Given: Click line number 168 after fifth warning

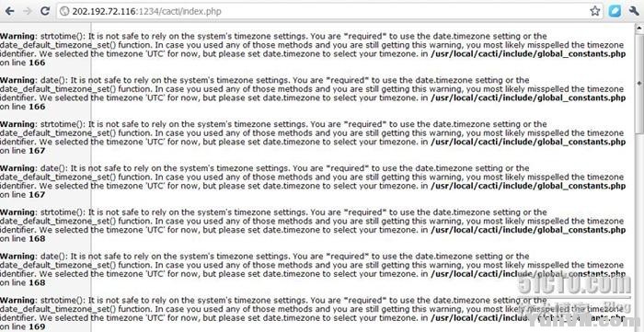Looking at the screenshot, I should tap(37, 238).
